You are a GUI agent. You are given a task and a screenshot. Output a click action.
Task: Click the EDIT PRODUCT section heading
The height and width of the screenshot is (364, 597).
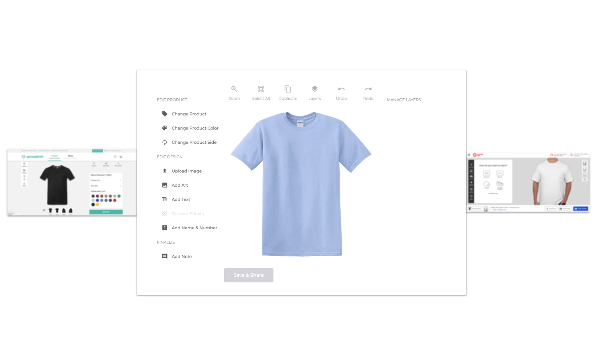[172, 100]
